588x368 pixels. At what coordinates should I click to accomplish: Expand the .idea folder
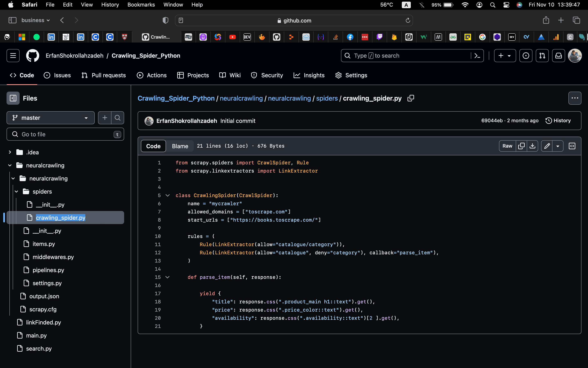(x=10, y=152)
